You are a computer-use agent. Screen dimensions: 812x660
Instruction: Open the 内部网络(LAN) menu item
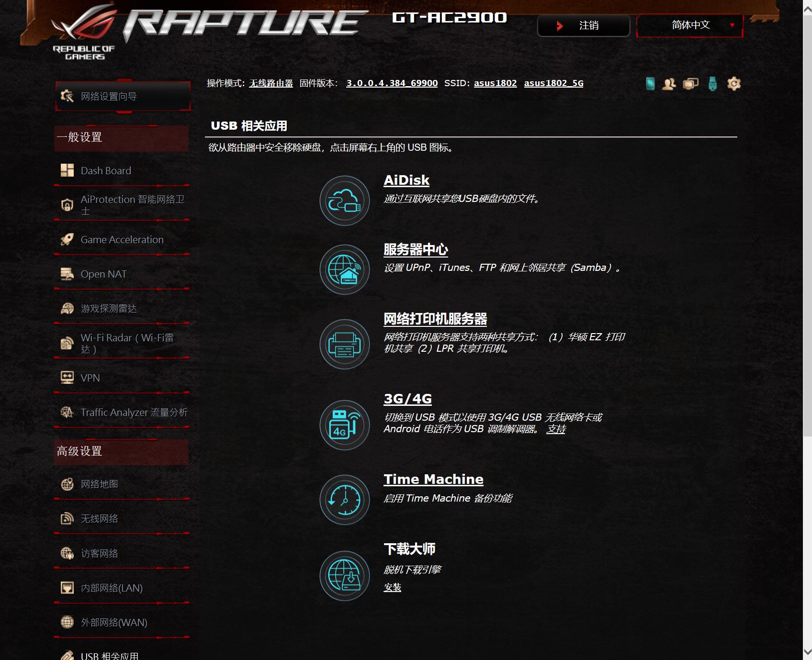coord(122,588)
